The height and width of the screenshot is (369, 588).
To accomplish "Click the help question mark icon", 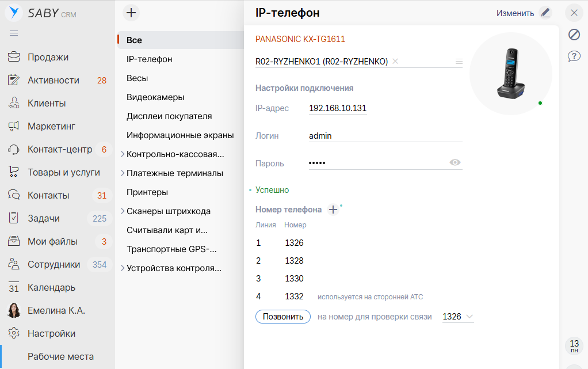I will tap(574, 56).
